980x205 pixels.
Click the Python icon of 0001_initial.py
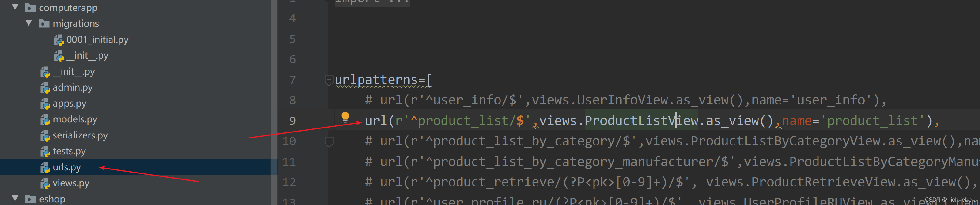59,39
